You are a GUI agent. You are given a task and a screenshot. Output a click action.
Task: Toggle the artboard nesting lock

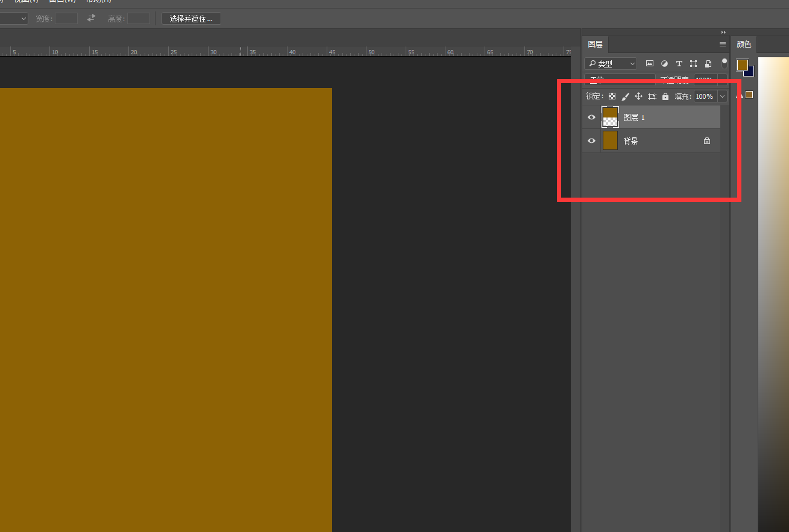(652, 96)
